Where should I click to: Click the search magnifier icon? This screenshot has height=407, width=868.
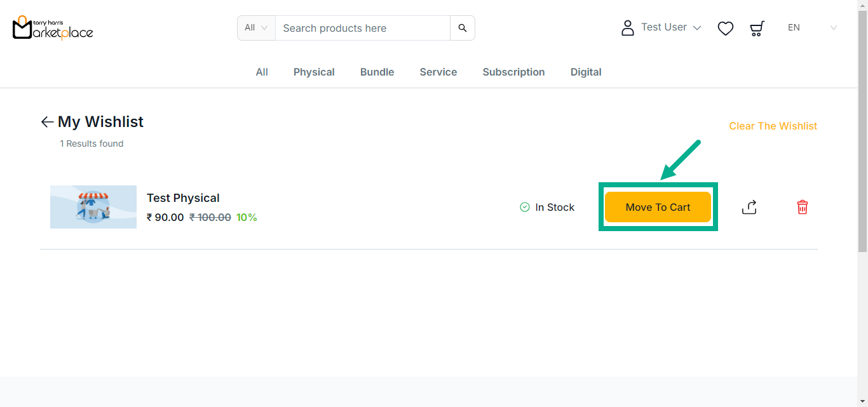[x=462, y=28]
